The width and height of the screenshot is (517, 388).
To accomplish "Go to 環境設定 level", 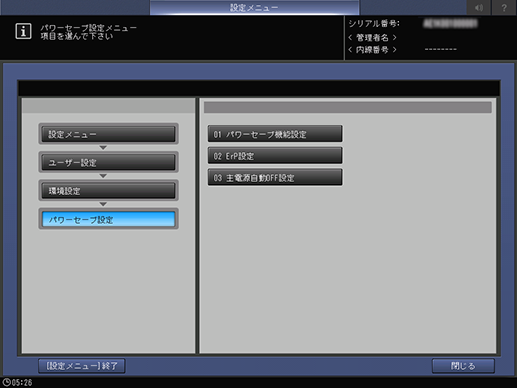I will click(108, 191).
